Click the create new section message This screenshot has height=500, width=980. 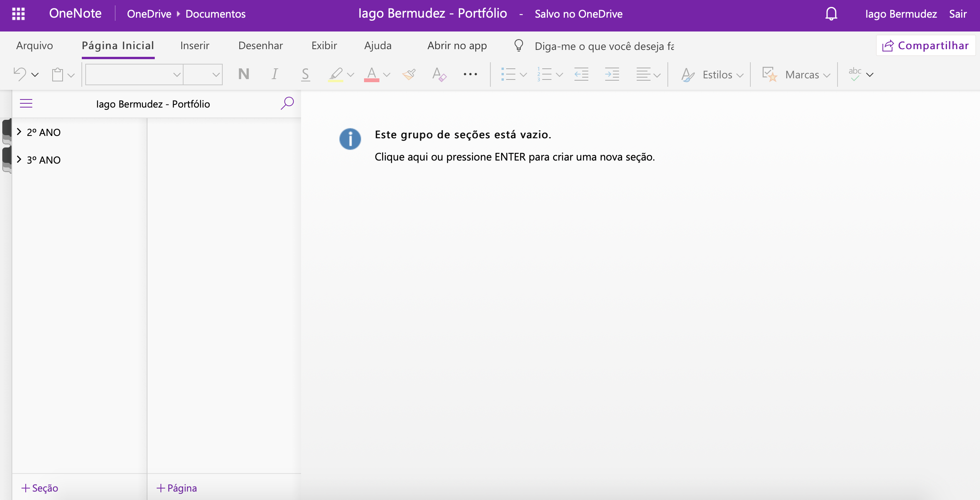(x=515, y=157)
